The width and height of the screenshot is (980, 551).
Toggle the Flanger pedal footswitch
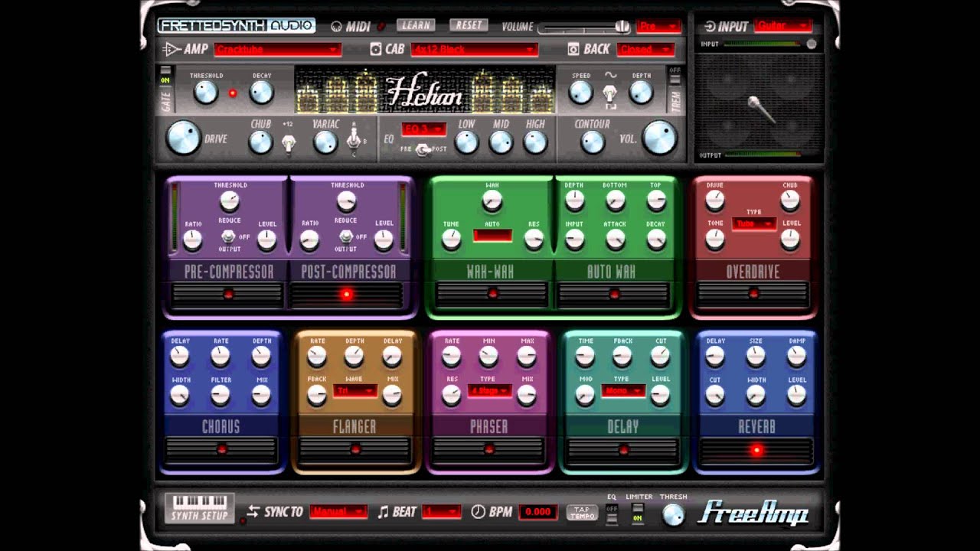tap(354, 450)
